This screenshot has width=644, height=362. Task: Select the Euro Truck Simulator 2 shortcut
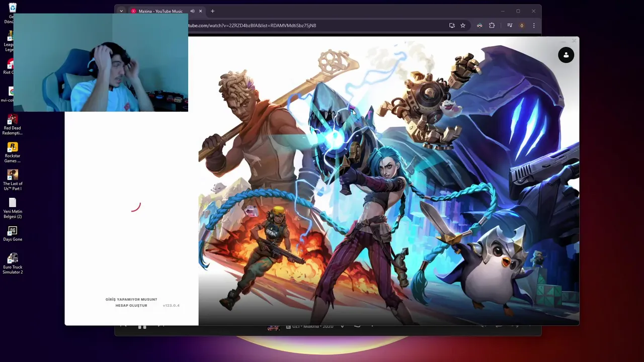[13, 263]
